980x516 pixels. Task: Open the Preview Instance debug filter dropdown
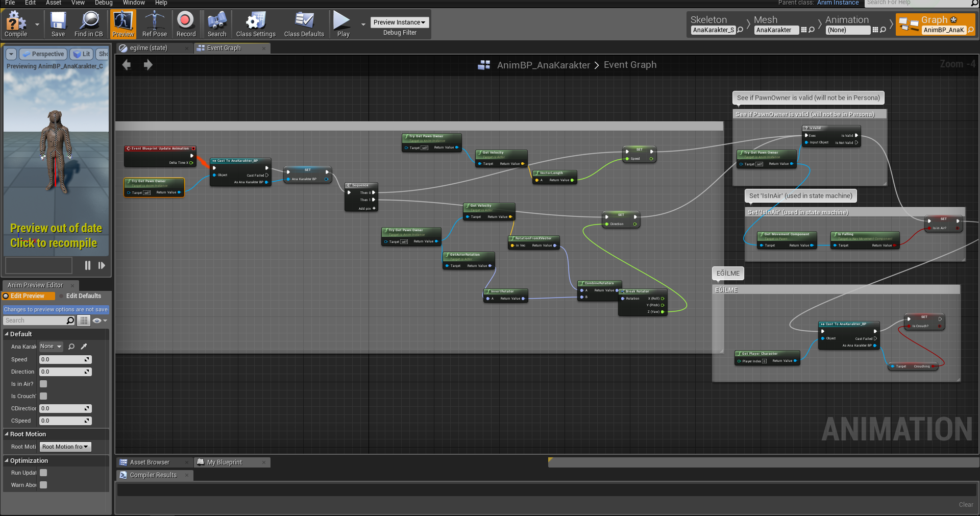coord(400,22)
